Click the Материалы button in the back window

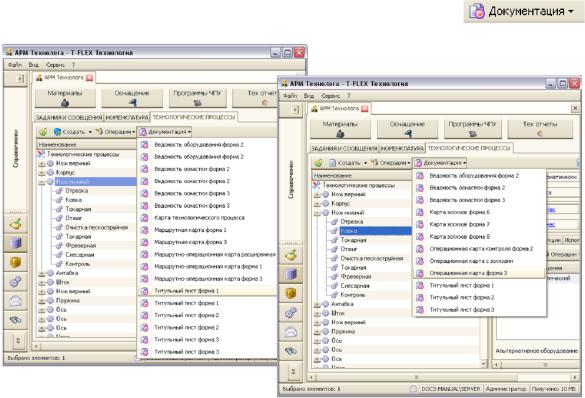pyautogui.click(x=65, y=98)
